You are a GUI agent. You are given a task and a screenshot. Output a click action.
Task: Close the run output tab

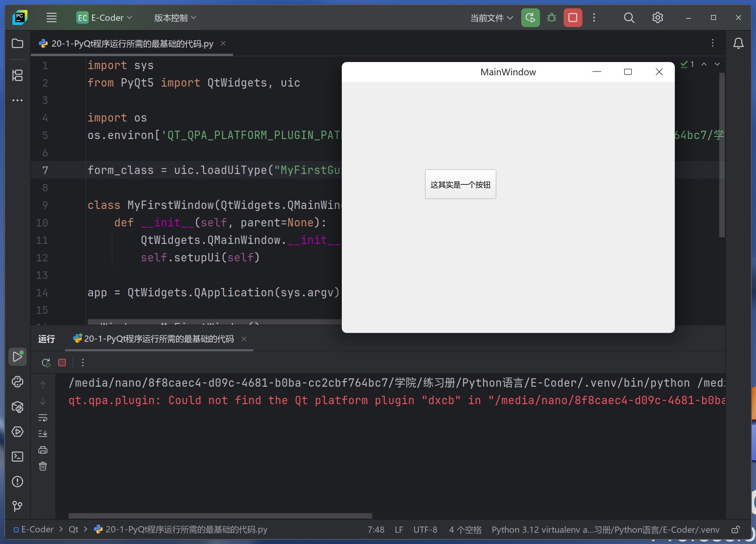pos(244,339)
